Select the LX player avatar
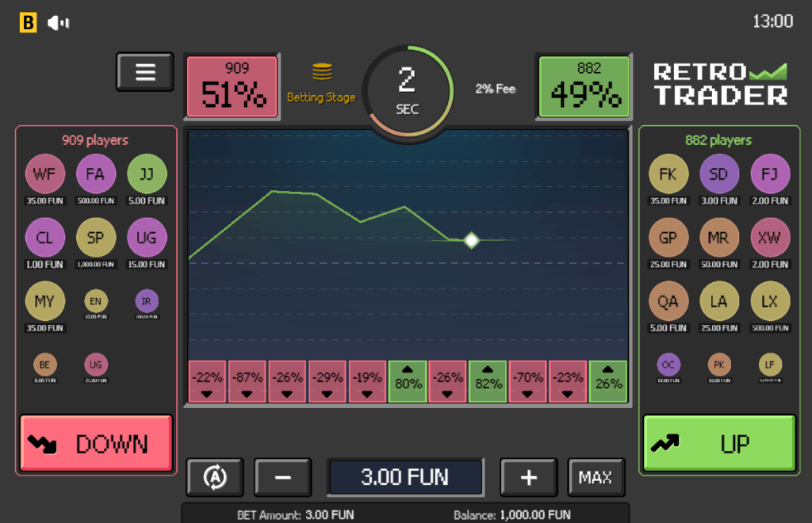 [x=771, y=301]
